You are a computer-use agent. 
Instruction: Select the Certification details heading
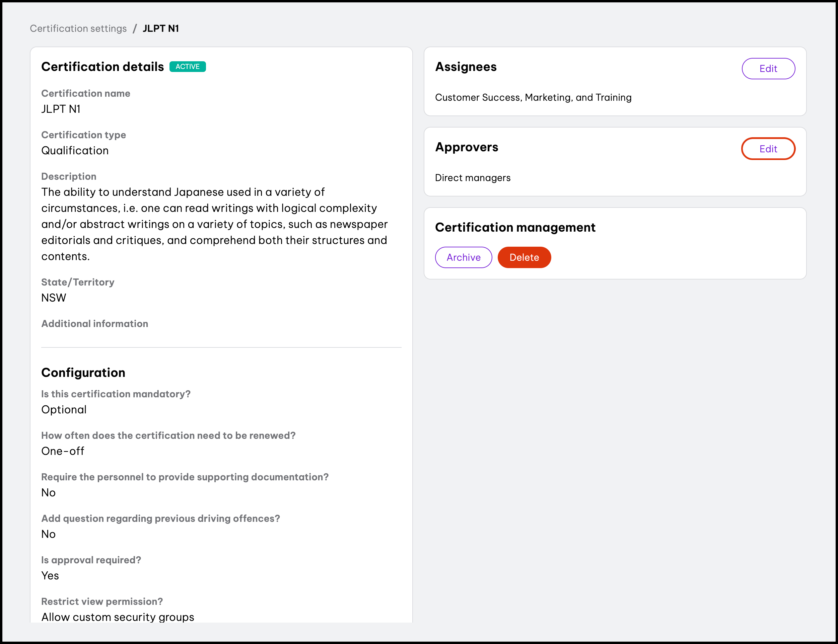[x=102, y=67]
